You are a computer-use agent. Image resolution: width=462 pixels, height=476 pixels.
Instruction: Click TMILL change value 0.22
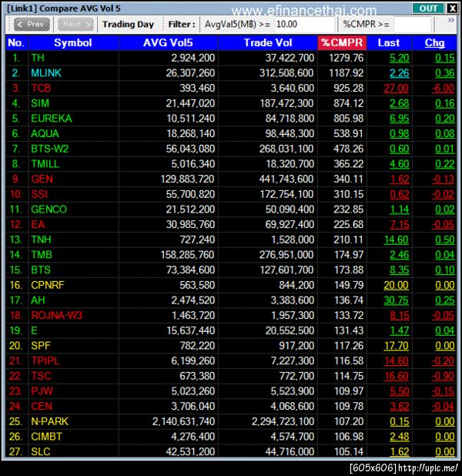(x=445, y=164)
